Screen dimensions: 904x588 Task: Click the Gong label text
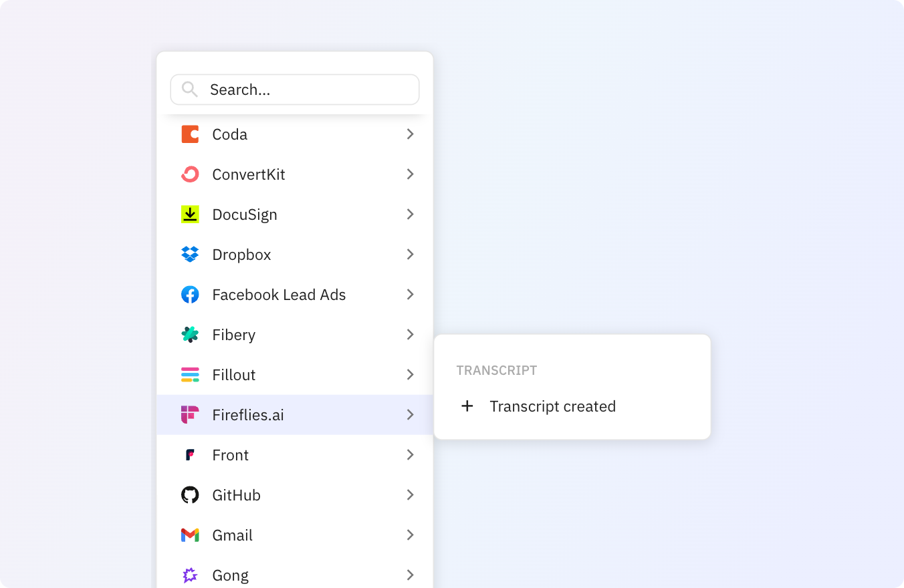[x=231, y=575]
